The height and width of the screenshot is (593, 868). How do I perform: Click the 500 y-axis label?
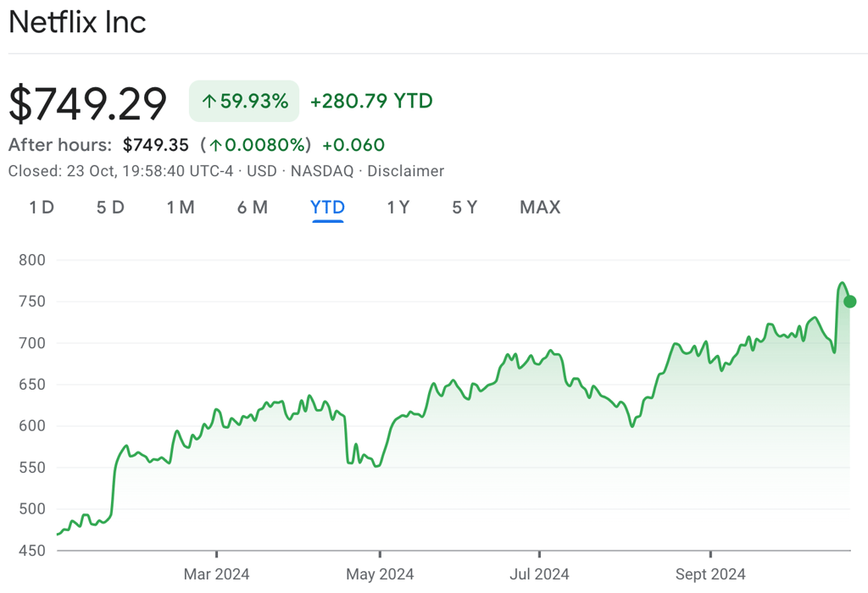[x=32, y=509]
